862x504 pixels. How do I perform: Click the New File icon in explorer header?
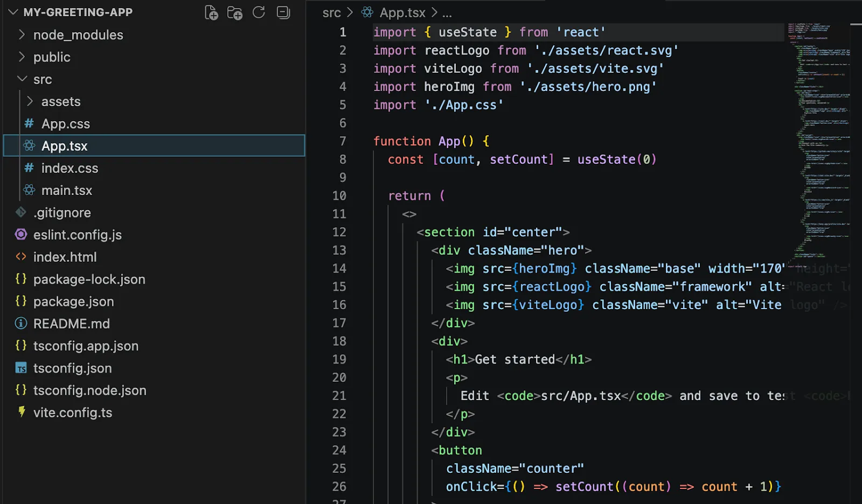point(211,12)
